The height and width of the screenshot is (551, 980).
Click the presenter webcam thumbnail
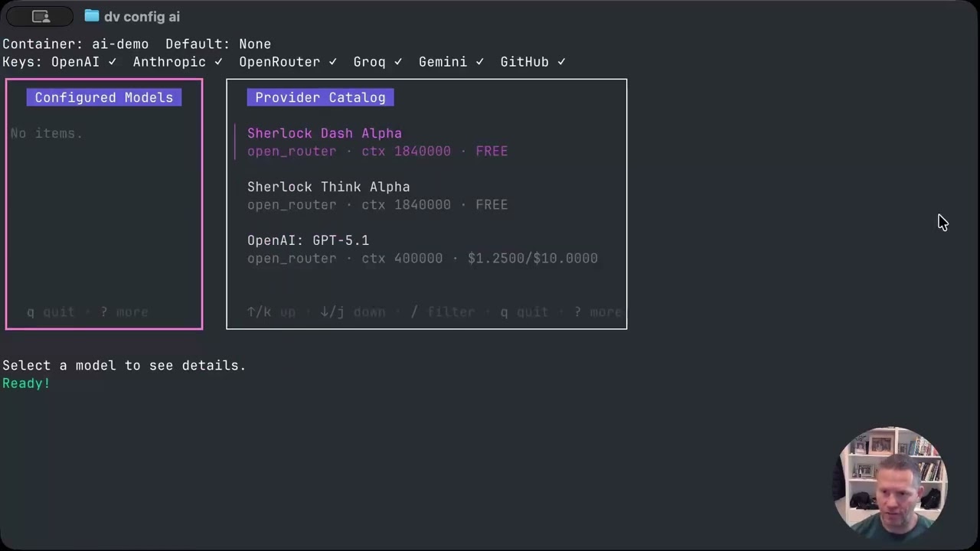coord(893,481)
